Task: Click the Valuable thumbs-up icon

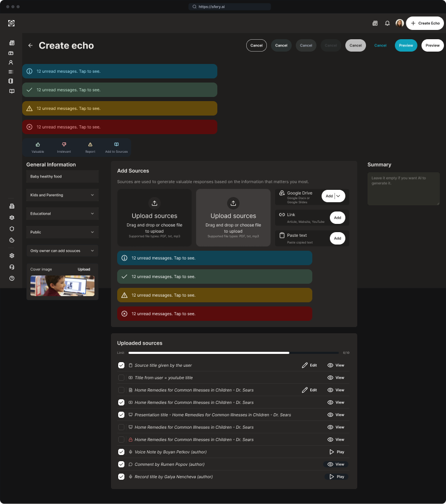Action: [x=38, y=145]
